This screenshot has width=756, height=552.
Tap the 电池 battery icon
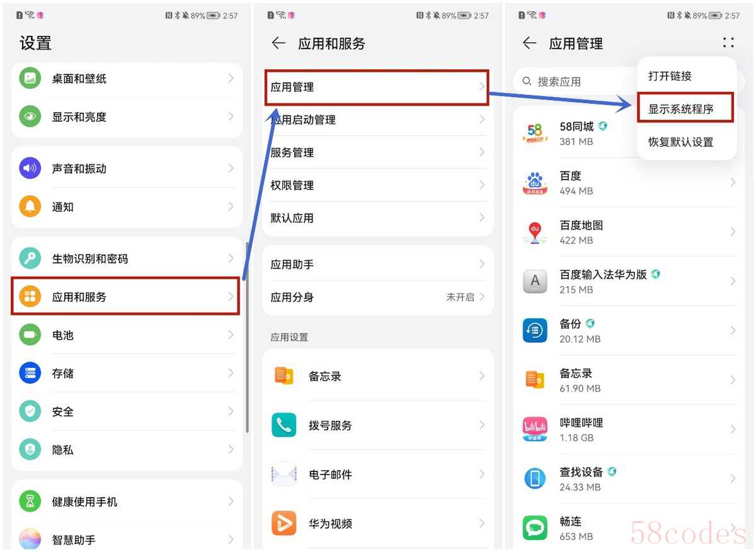[30, 335]
